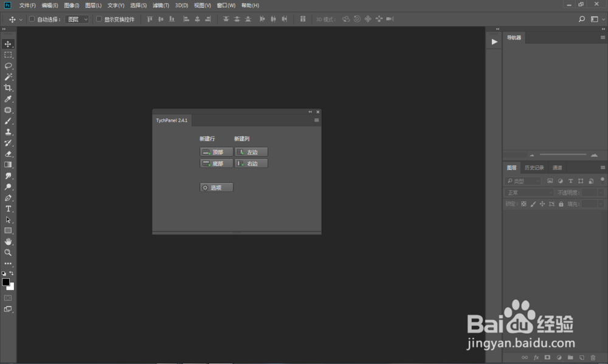The image size is (608, 364).
Task: Click the 底部 new row button
Action: tap(216, 163)
